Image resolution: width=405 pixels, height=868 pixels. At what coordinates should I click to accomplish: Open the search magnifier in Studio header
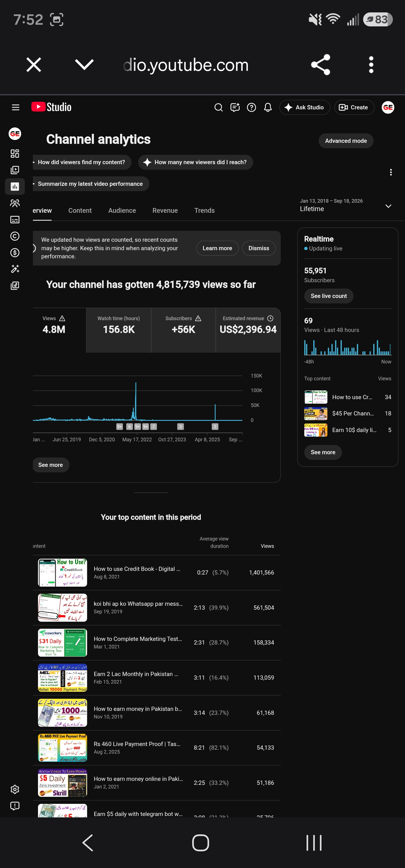219,107
